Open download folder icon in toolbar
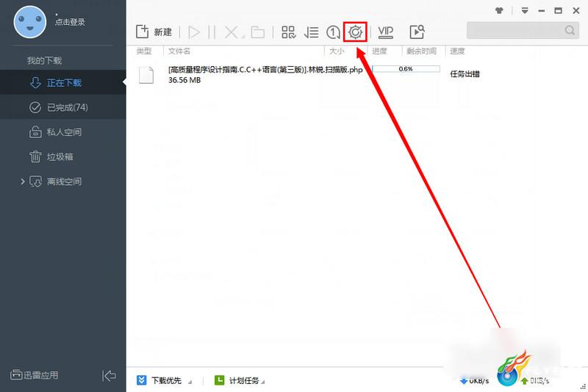The height and width of the screenshot is (392, 588). pos(258,32)
